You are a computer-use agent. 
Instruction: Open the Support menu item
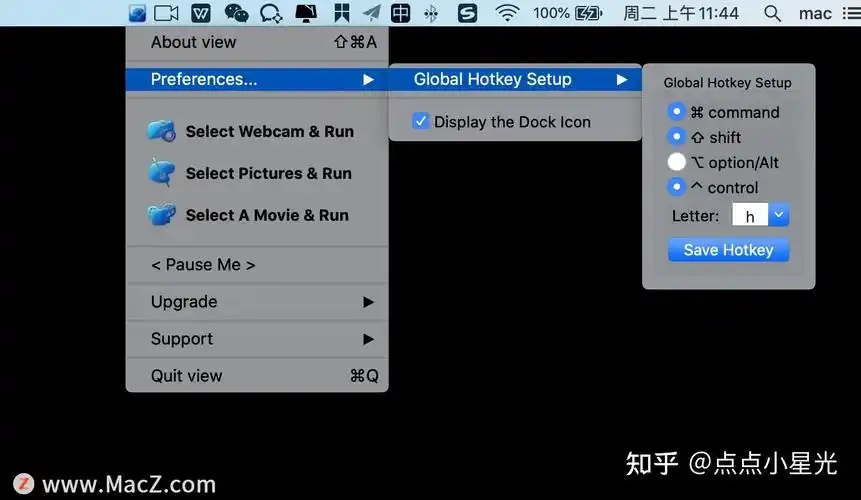pyautogui.click(x=257, y=339)
